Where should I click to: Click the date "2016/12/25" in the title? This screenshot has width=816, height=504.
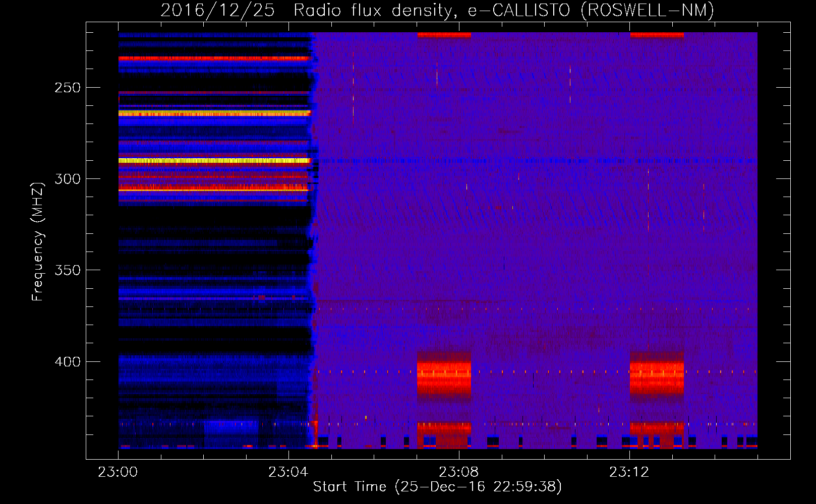point(217,10)
